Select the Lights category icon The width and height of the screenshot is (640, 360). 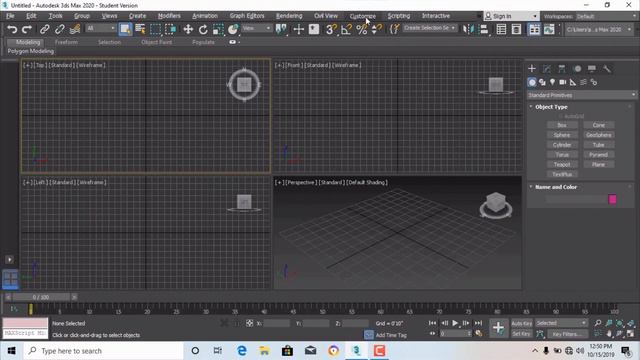tap(552, 82)
